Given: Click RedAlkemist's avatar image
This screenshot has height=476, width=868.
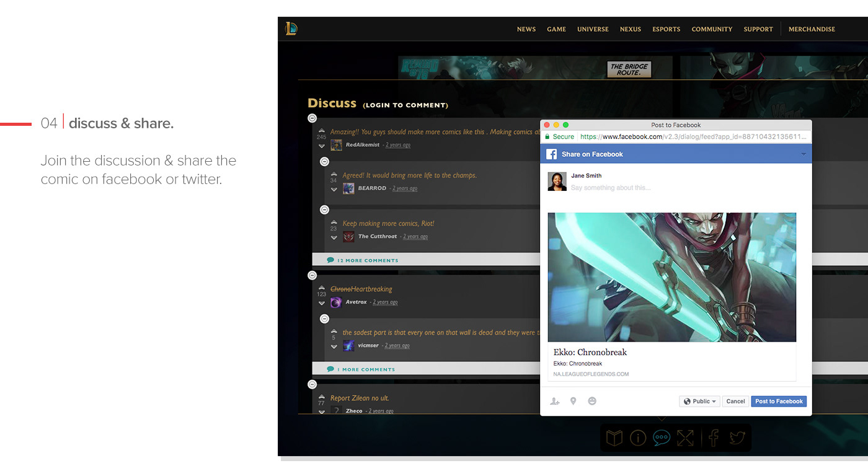Looking at the screenshot, I should click(336, 145).
